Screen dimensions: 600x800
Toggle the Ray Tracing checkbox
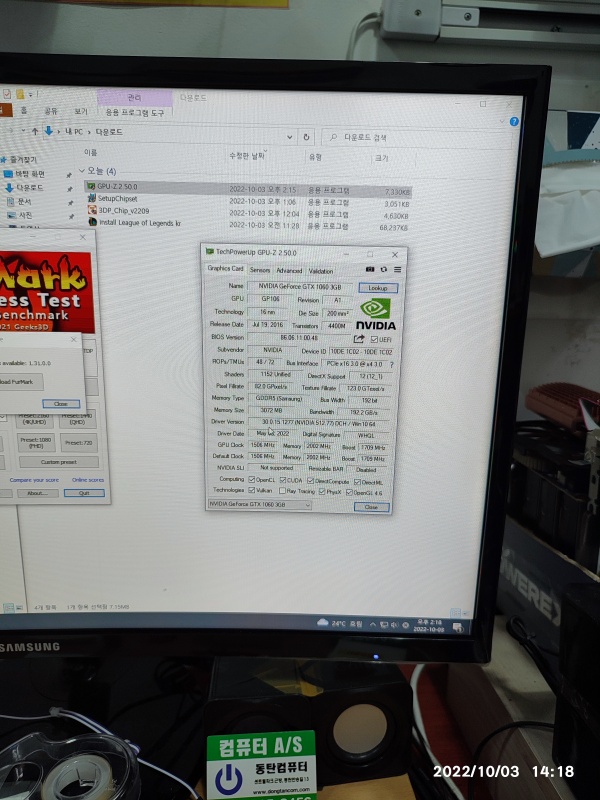click(282, 491)
